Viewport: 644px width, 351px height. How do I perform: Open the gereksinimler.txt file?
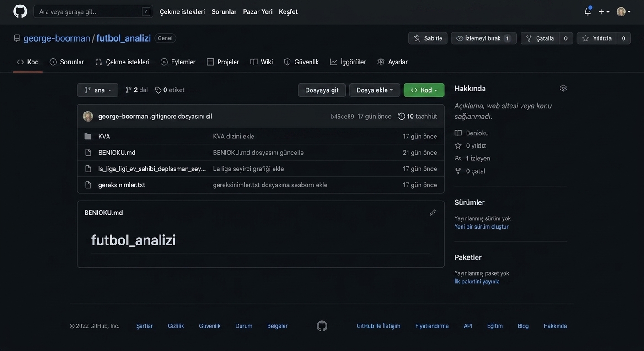click(x=122, y=185)
